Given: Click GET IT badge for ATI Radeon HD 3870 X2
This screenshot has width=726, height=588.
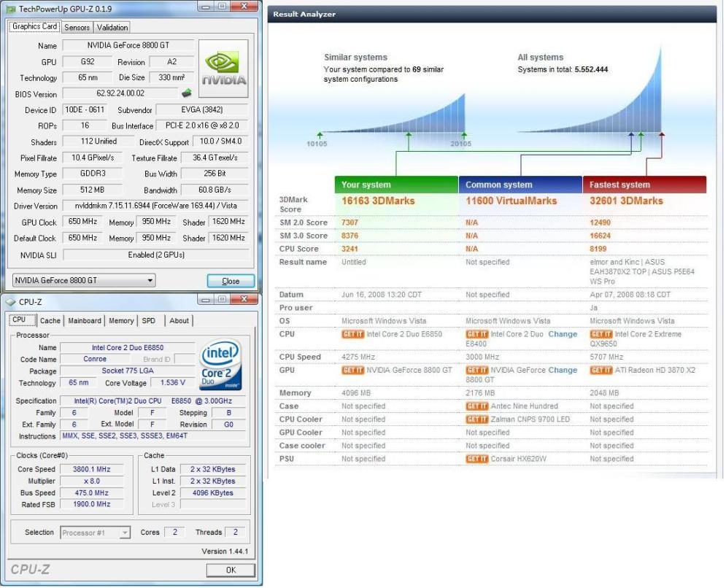Looking at the screenshot, I should point(601,371).
